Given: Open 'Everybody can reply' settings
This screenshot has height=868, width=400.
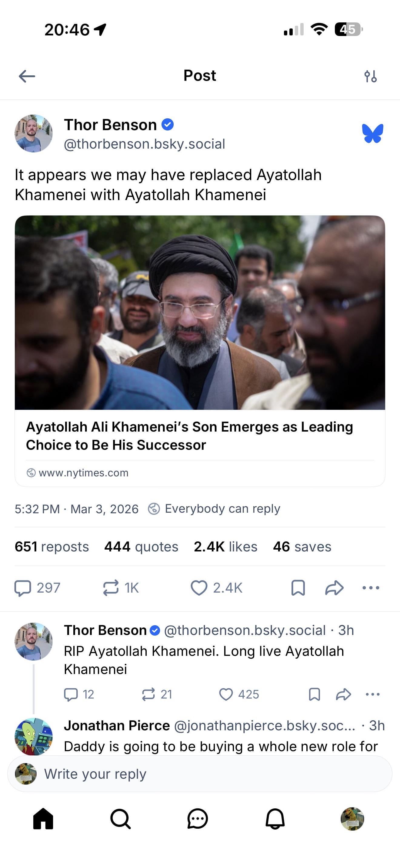Looking at the screenshot, I should (214, 508).
